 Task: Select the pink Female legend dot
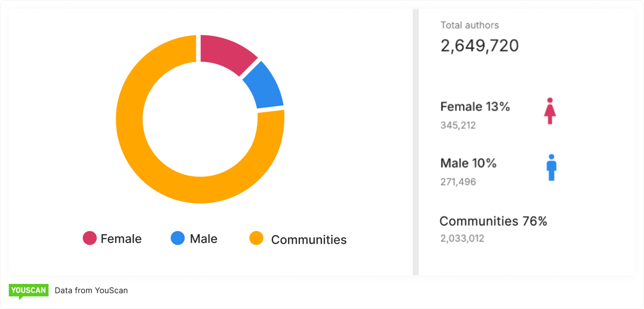(x=89, y=238)
